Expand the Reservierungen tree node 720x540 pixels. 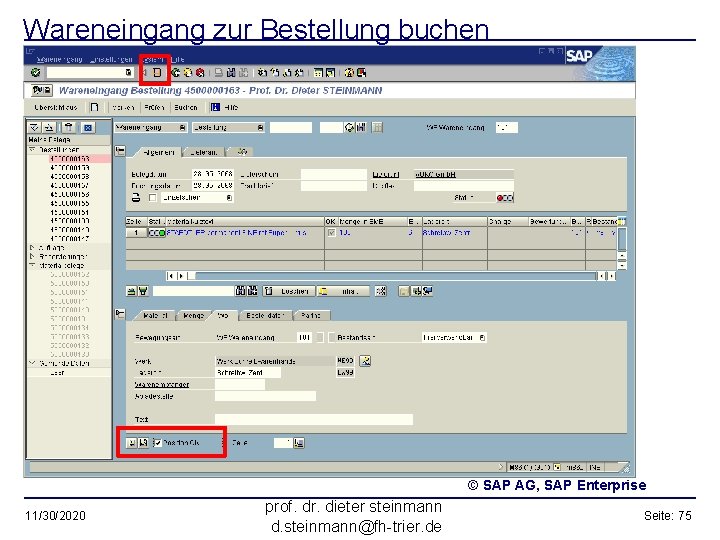coord(32,257)
